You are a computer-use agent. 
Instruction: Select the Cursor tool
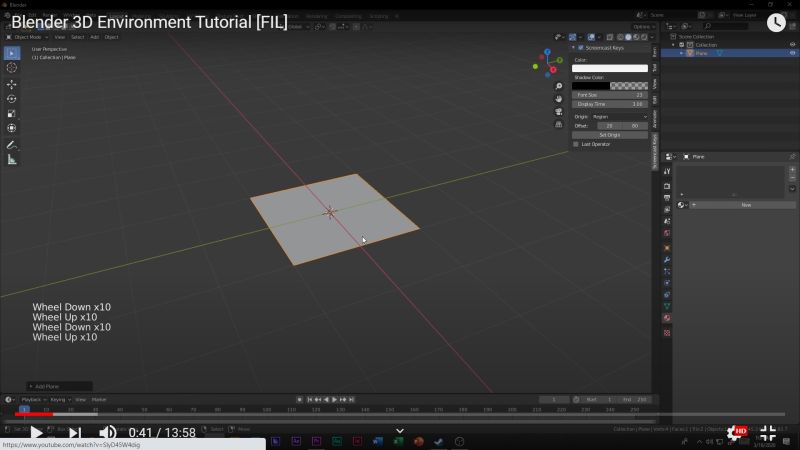pyautogui.click(x=12, y=68)
